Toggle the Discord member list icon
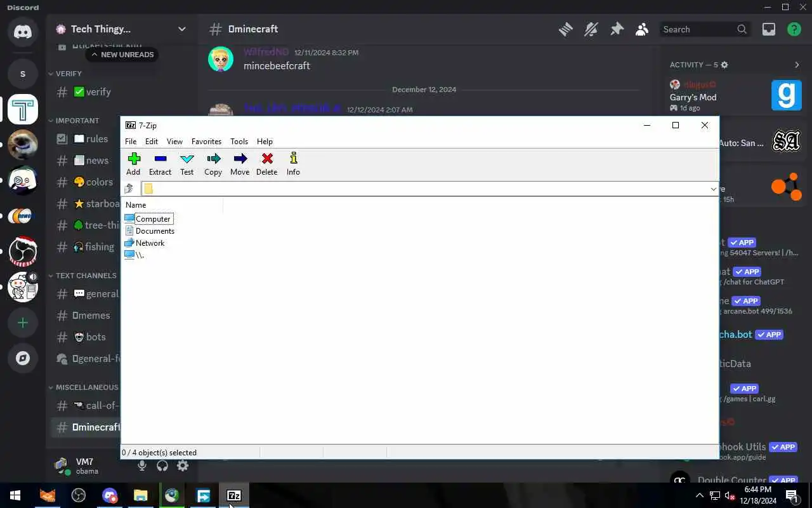 pos(642,29)
